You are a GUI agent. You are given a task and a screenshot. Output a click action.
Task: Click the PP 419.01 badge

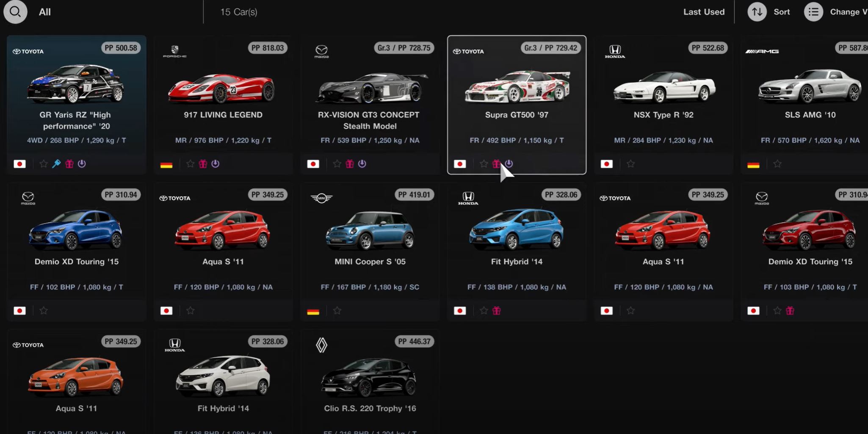pos(414,195)
